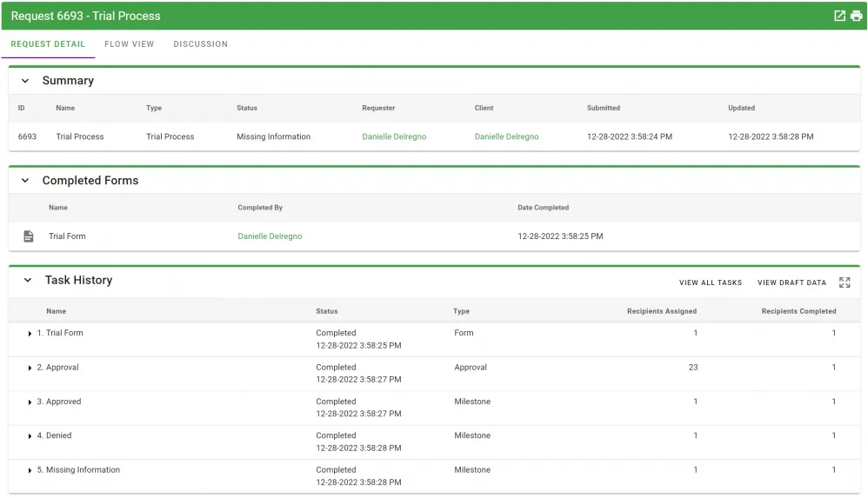Collapse the Task History section

point(27,281)
